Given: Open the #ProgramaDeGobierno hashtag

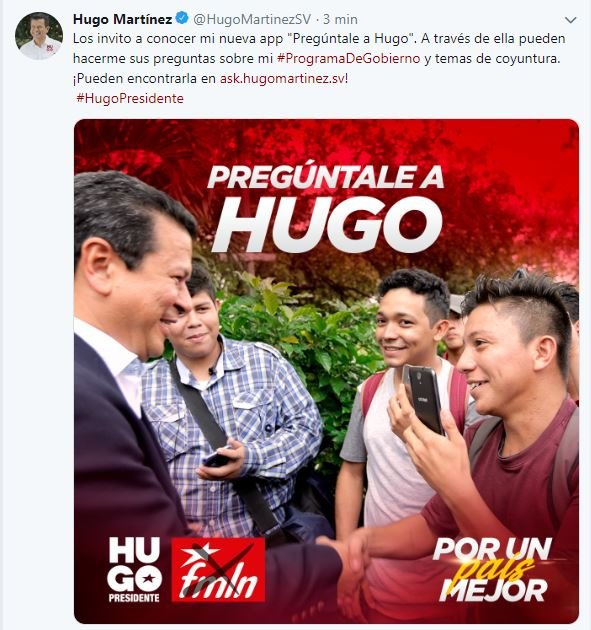Looking at the screenshot, I should [349, 59].
